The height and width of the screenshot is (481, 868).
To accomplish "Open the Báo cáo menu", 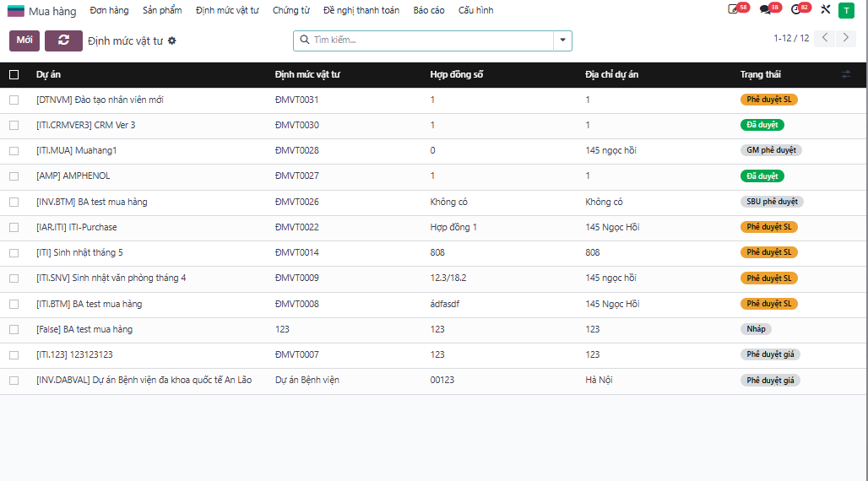I will point(429,10).
